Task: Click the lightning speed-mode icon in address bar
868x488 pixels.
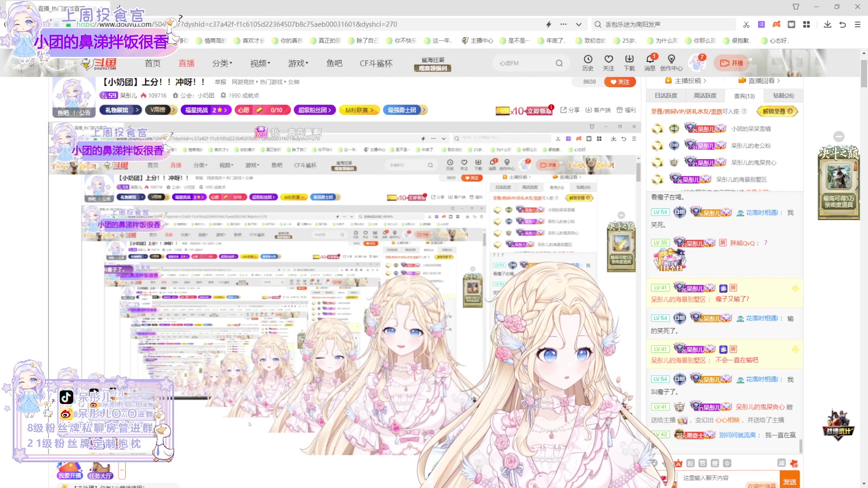Action: [x=549, y=24]
